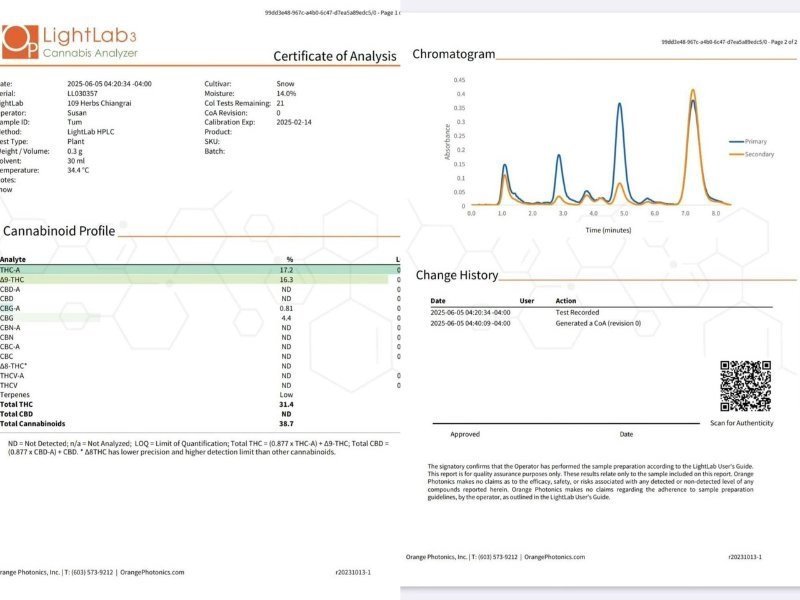Click the 'Time (minutes)' axis label
The height and width of the screenshot is (600, 800).
coord(608,230)
